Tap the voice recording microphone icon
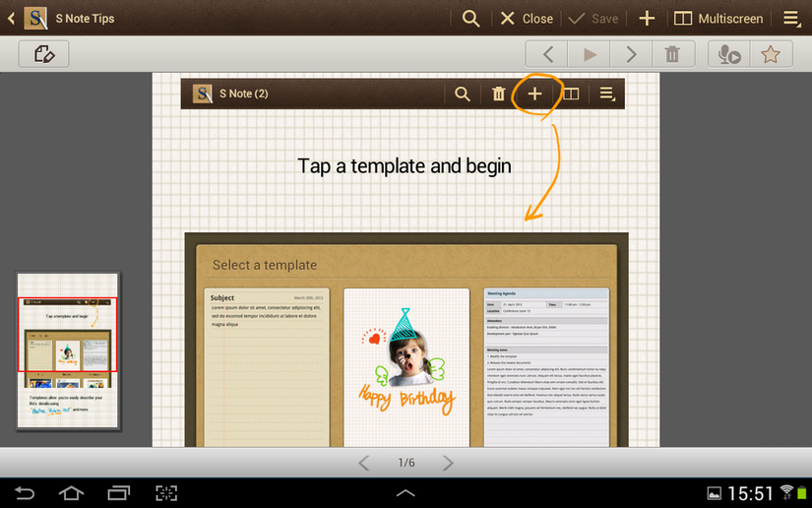 click(729, 54)
